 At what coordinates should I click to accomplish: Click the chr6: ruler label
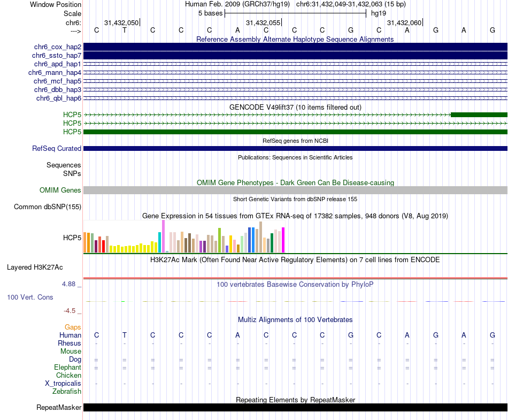pyautogui.click(x=74, y=22)
